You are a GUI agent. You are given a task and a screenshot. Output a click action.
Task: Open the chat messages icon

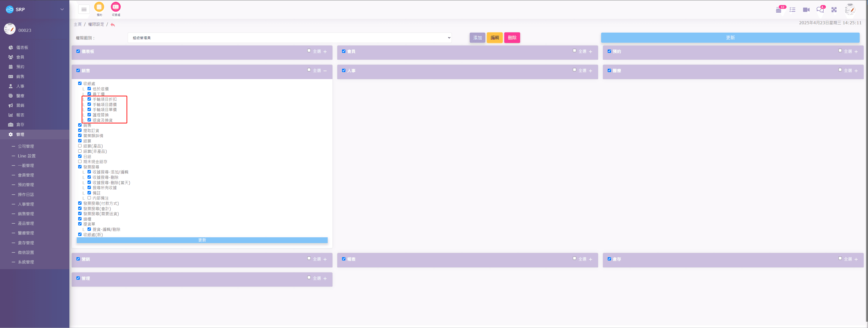click(820, 10)
